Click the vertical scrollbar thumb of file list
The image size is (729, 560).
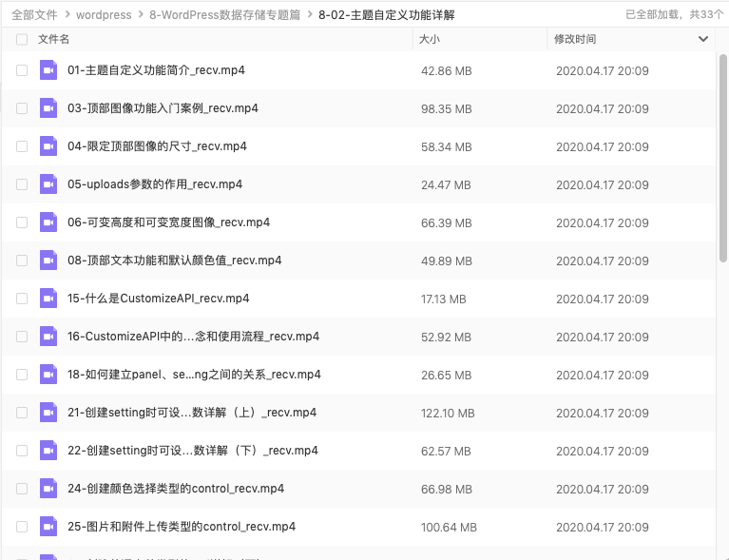click(723, 158)
